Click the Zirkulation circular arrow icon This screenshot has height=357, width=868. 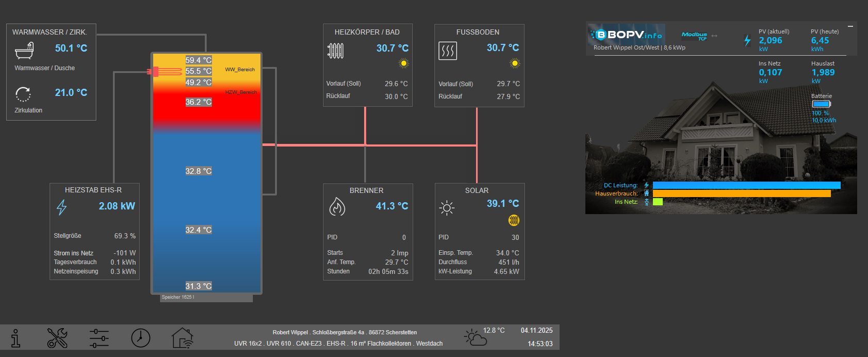point(23,94)
